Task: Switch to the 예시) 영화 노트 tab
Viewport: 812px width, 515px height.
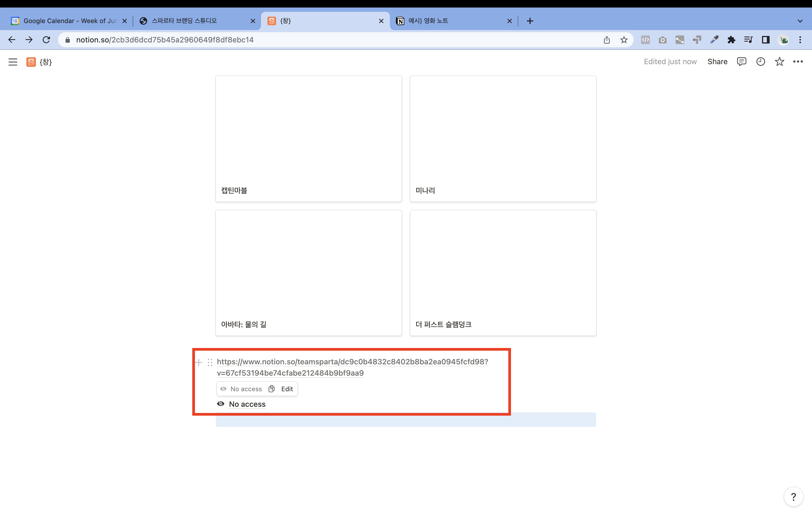Action: coord(454,21)
